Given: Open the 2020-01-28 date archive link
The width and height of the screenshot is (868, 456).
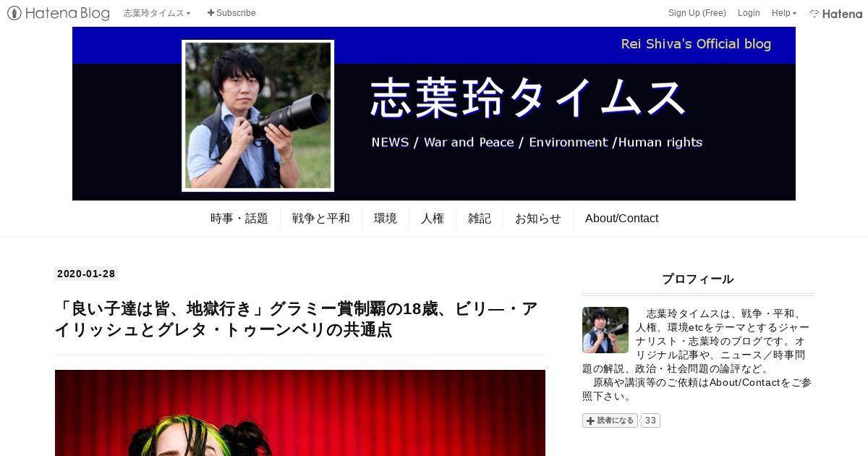Looking at the screenshot, I should (x=86, y=274).
